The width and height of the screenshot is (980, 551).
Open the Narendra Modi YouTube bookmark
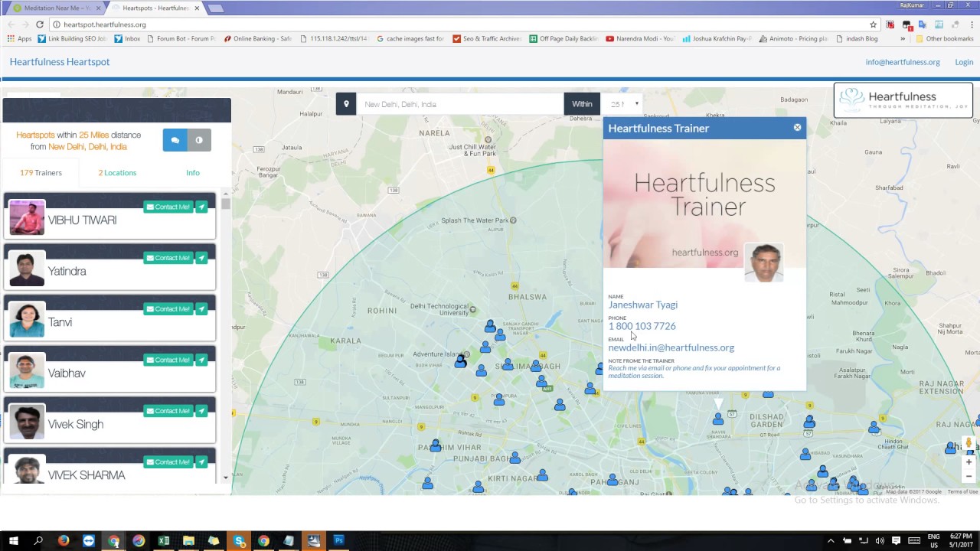click(x=640, y=38)
